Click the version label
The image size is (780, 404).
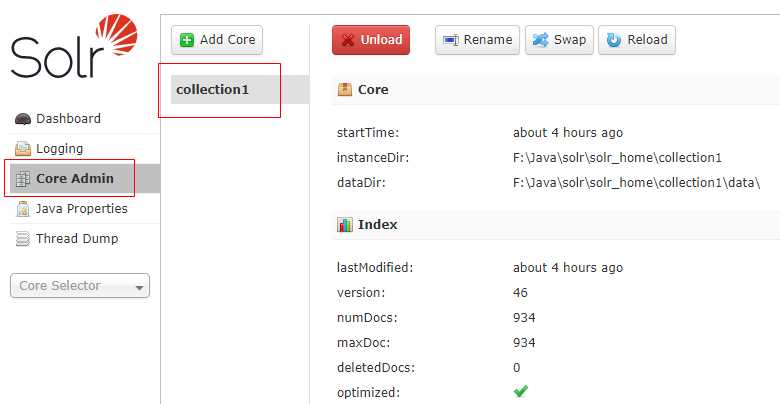361,293
